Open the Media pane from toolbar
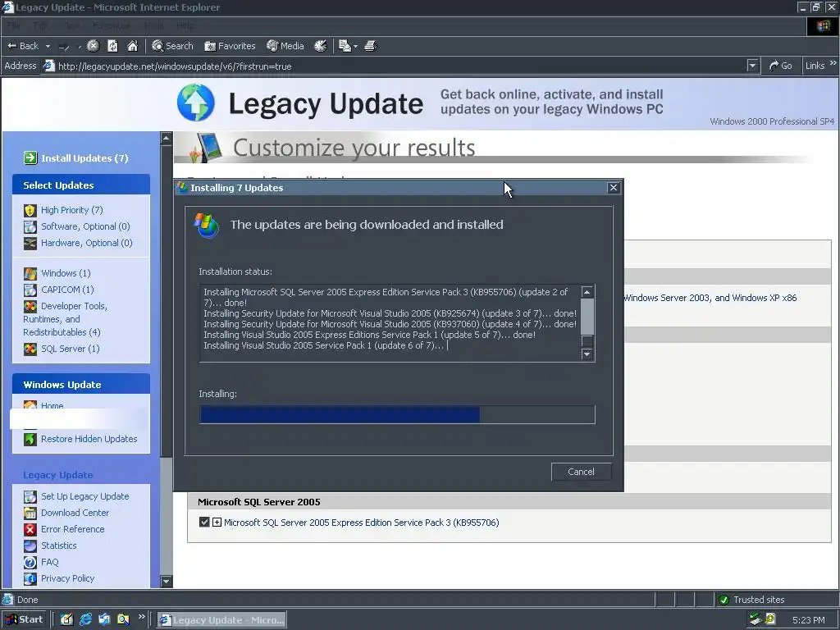This screenshot has height=630, width=840. click(285, 46)
